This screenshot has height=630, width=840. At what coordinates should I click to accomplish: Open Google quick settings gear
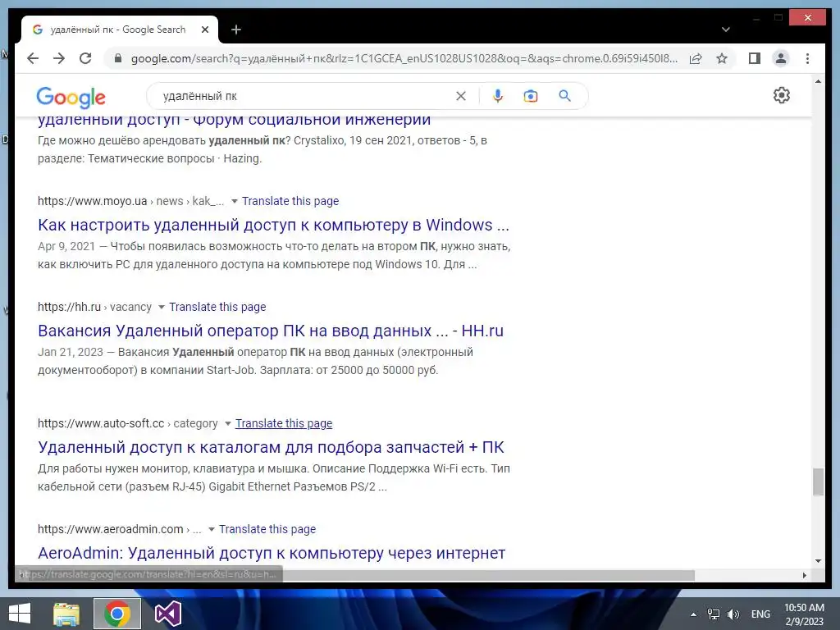tap(782, 95)
